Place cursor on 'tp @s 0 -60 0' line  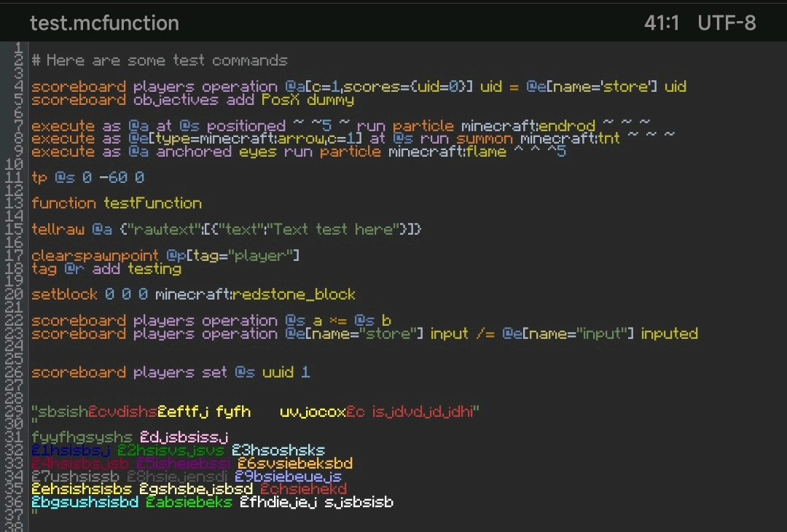click(x=87, y=177)
